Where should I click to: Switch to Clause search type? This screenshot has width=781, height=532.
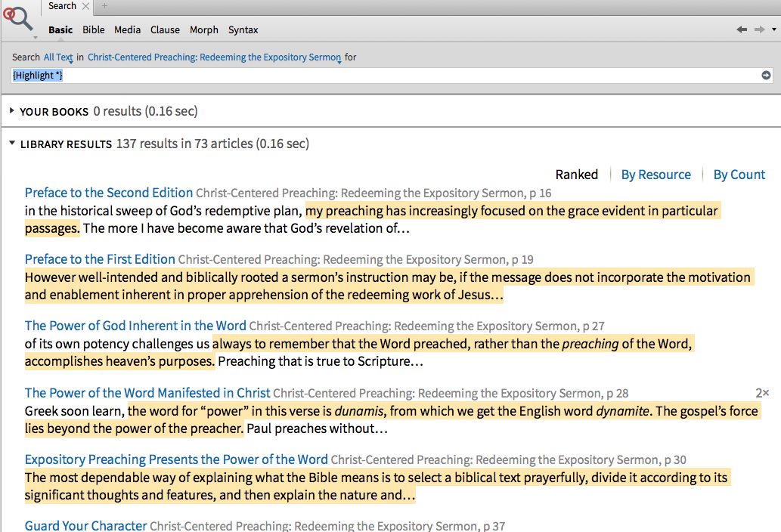coord(165,30)
